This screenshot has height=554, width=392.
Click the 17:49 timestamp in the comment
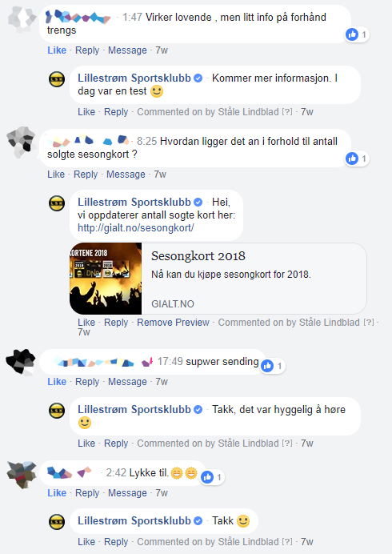(x=170, y=361)
